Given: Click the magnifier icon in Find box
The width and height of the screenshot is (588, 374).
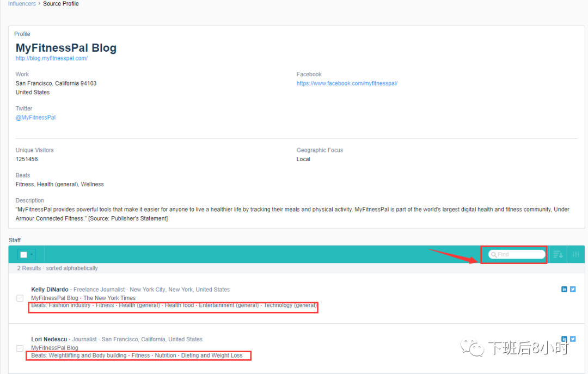Looking at the screenshot, I should pos(494,255).
